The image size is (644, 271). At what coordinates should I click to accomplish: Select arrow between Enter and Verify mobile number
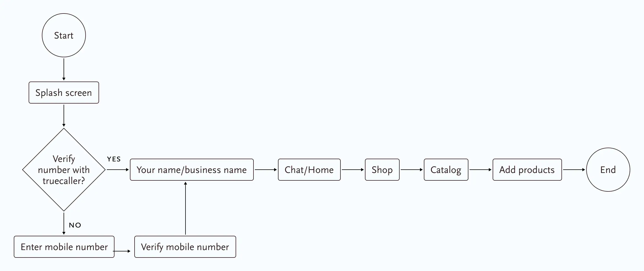[x=122, y=251]
